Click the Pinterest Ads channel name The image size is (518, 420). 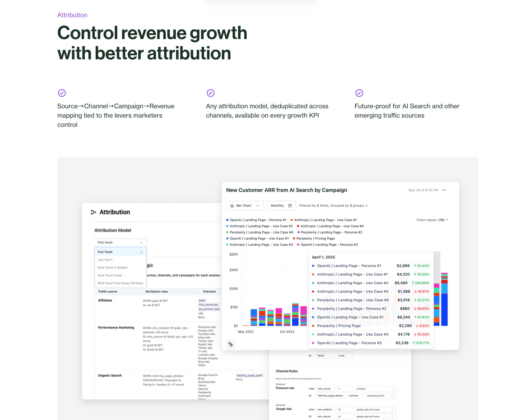285,388
